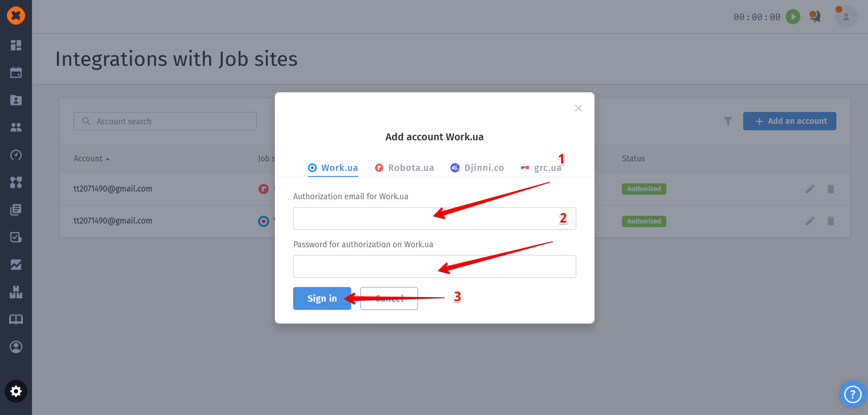Open the people group icon in the sidebar
The width and height of the screenshot is (868, 415).
pyautogui.click(x=16, y=128)
